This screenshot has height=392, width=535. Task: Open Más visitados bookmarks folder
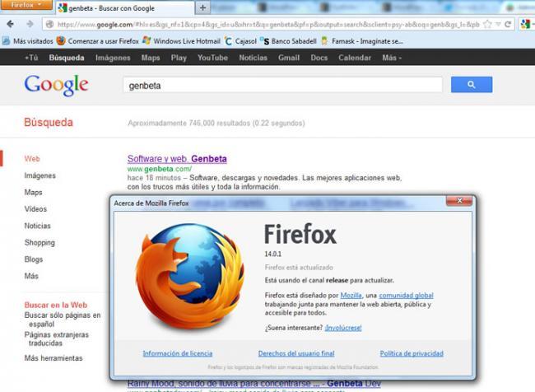tap(28, 41)
